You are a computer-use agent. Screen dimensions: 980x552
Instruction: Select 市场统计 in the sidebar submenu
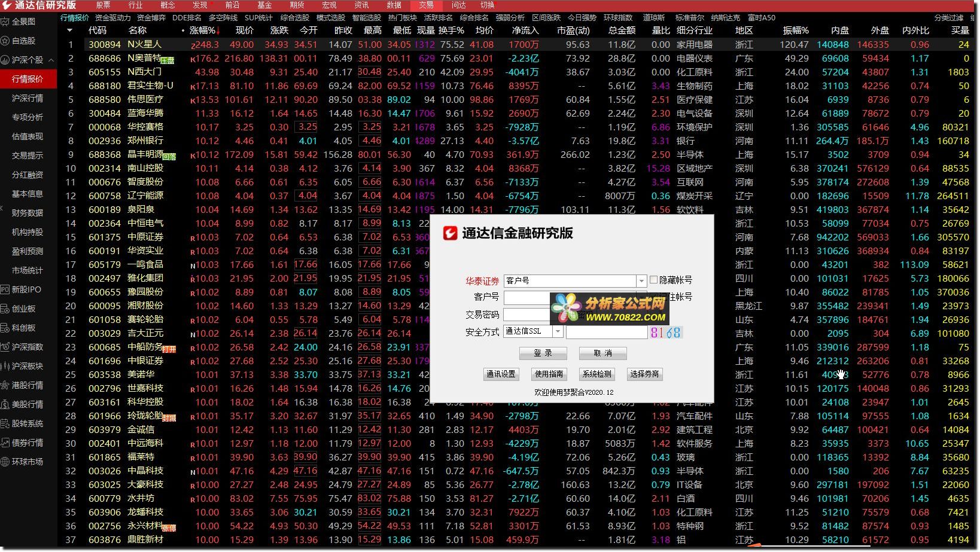pyautogui.click(x=28, y=270)
